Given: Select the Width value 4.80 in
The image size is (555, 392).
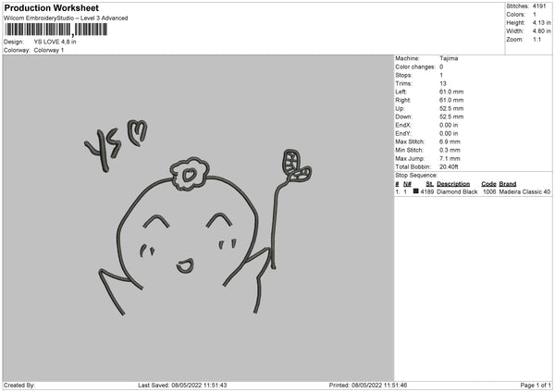Looking at the screenshot, I should [541, 31].
